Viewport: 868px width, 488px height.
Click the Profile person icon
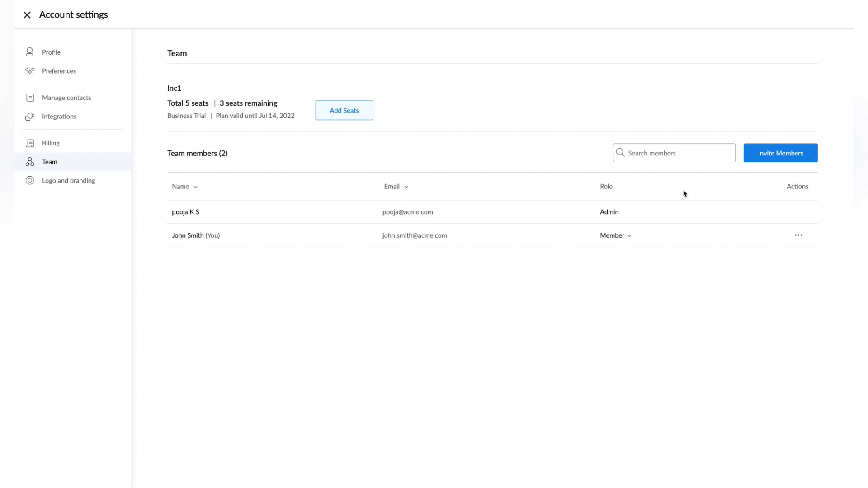[x=30, y=52]
